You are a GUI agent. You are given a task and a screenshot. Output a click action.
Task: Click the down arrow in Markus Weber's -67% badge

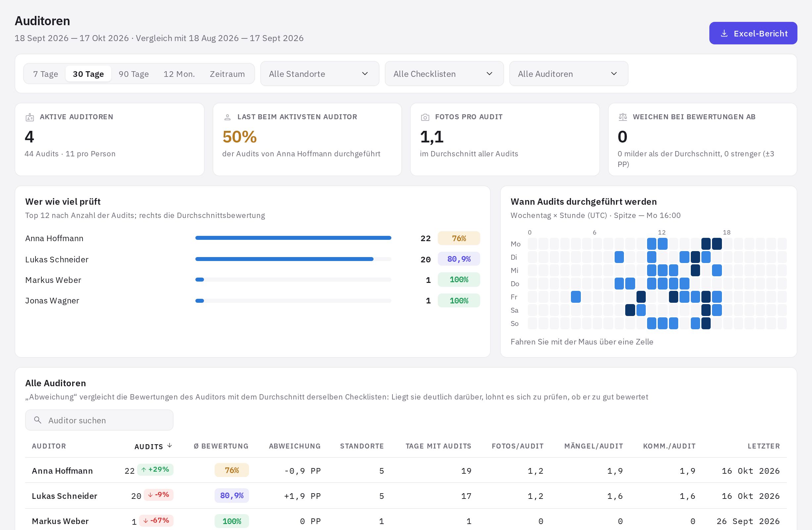pyautogui.click(x=146, y=520)
